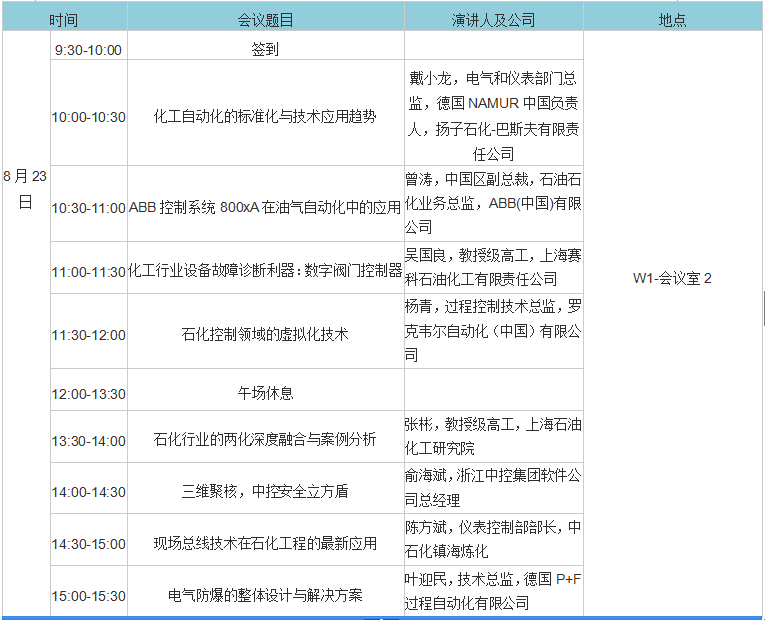
Task: Click the 吴国良 speaker cell
Action: tap(493, 267)
